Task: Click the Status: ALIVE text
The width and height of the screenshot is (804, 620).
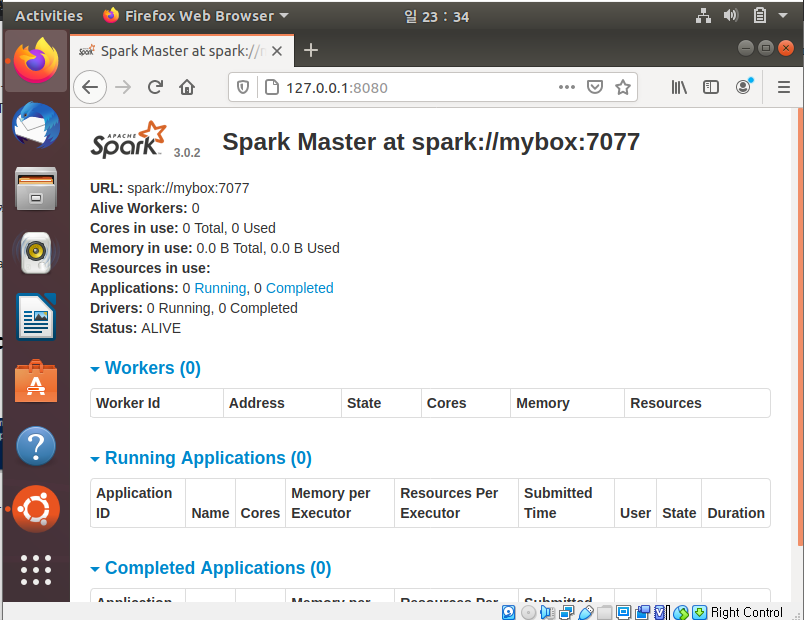Action: [x=135, y=328]
